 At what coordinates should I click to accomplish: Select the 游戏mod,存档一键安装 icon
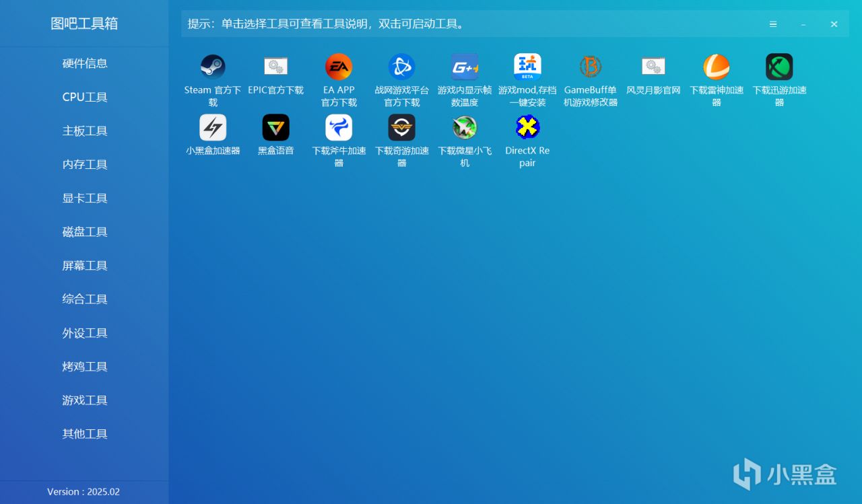[x=527, y=67]
